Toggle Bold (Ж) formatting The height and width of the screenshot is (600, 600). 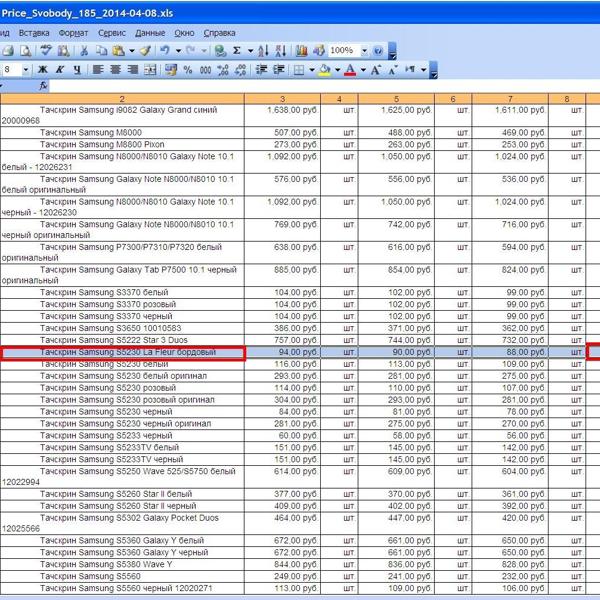coord(42,70)
